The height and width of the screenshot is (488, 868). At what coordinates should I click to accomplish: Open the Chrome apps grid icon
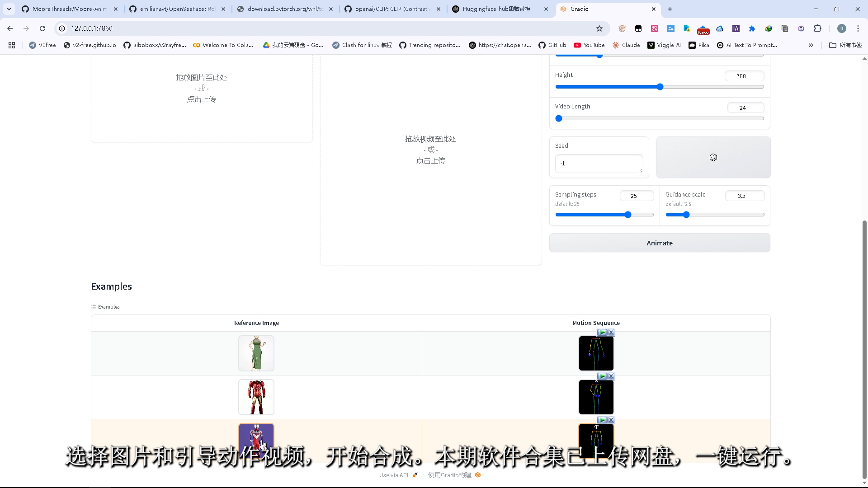(x=12, y=45)
